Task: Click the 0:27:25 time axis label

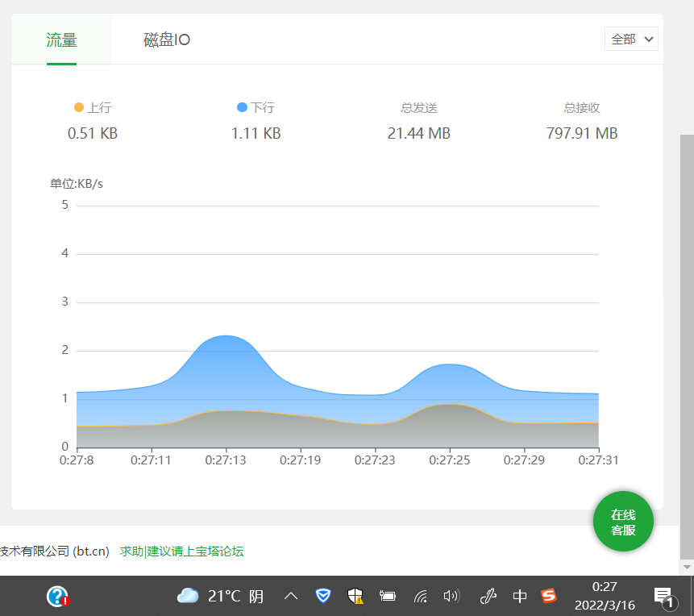Action: click(450, 460)
